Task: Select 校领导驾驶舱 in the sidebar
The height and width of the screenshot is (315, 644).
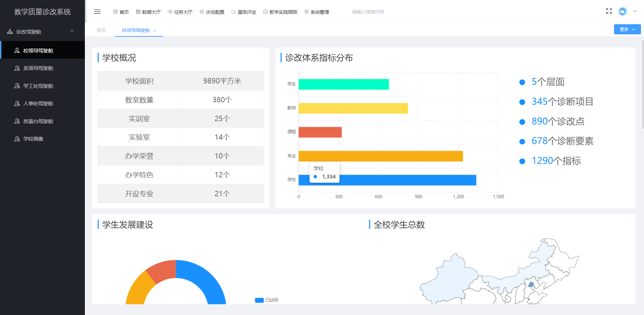Action: click(42, 50)
